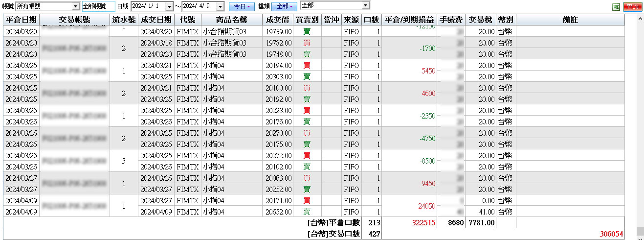This screenshot has height=240, width=644.
Task: Click the 來源 column header
Action: tap(351, 20)
